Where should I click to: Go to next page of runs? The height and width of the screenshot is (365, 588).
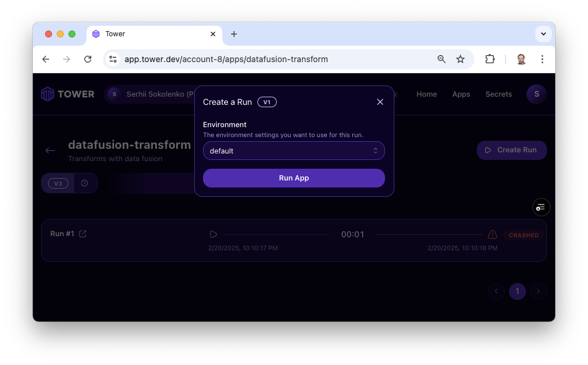538,291
